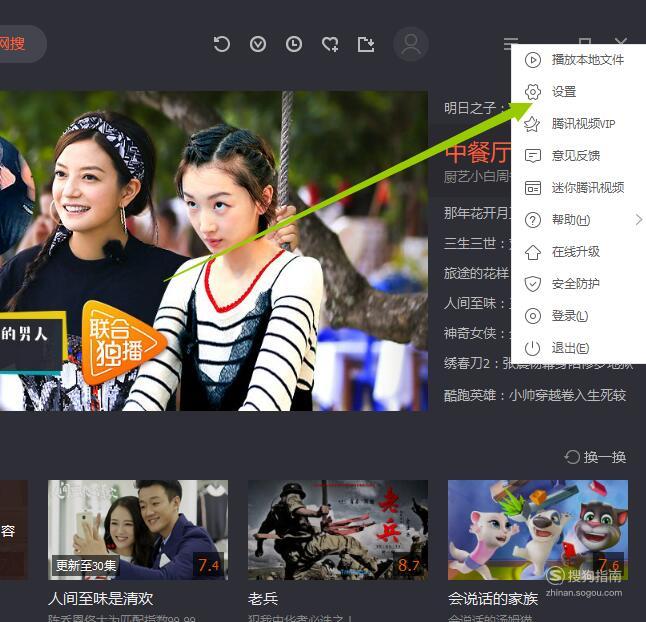Image resolution: width=646 pixels, height=622 pixels.
Task: Click the 会说话的家族 title text
Action: [x=493, y=599]
